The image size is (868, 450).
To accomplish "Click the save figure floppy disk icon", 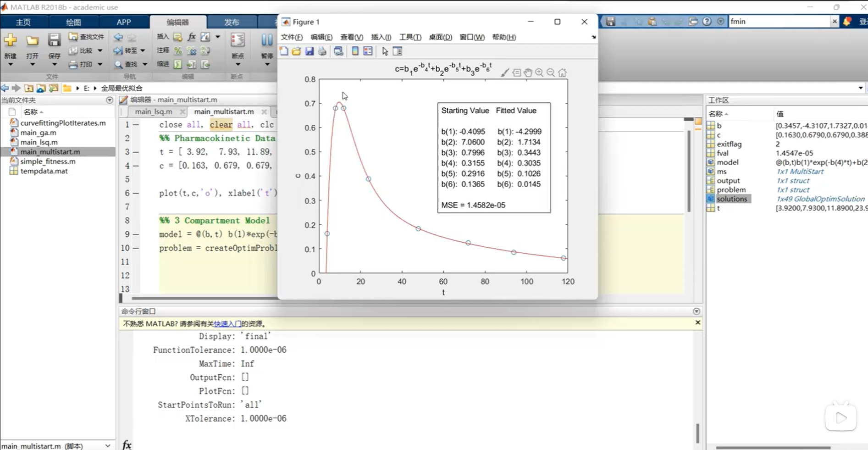I will click(x=310, y=51).
